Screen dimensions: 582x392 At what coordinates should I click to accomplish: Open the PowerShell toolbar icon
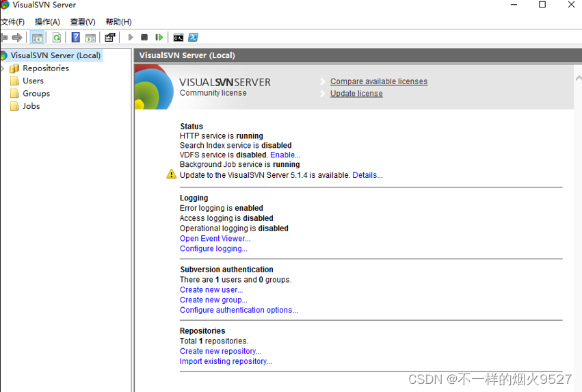(x=194, y=38)
